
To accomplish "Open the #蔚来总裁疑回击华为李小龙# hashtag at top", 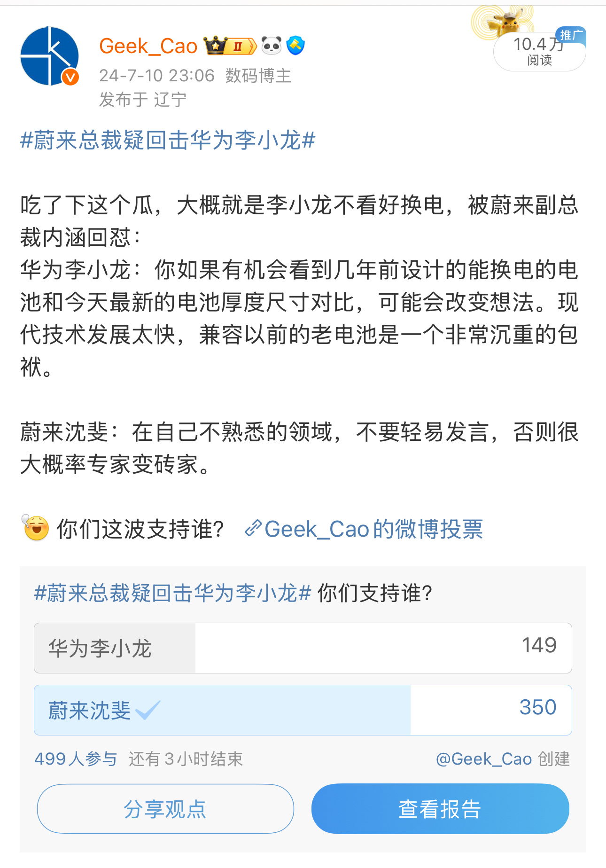I will click(168, 140).
